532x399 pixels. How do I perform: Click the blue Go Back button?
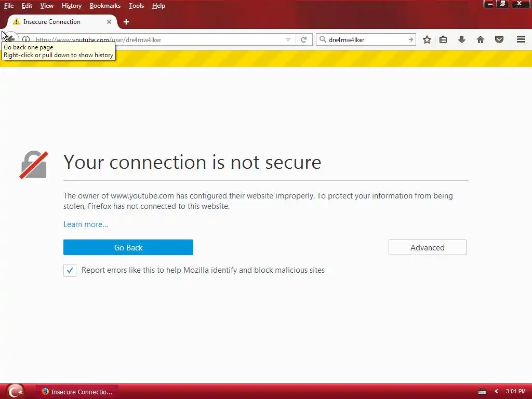[x=128, y=247]
